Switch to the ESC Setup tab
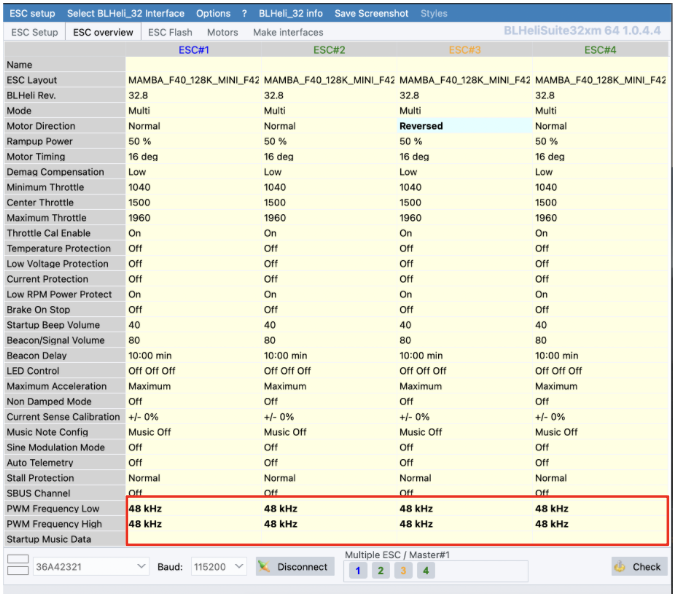Screen dimensions: 674x594 [x=34, y=32]
